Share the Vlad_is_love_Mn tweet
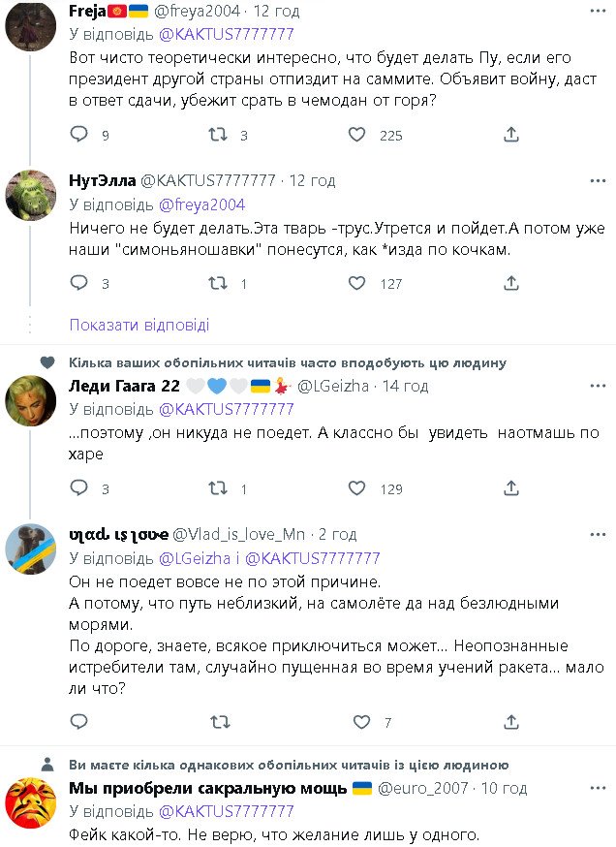 click(x=511, y=722)
